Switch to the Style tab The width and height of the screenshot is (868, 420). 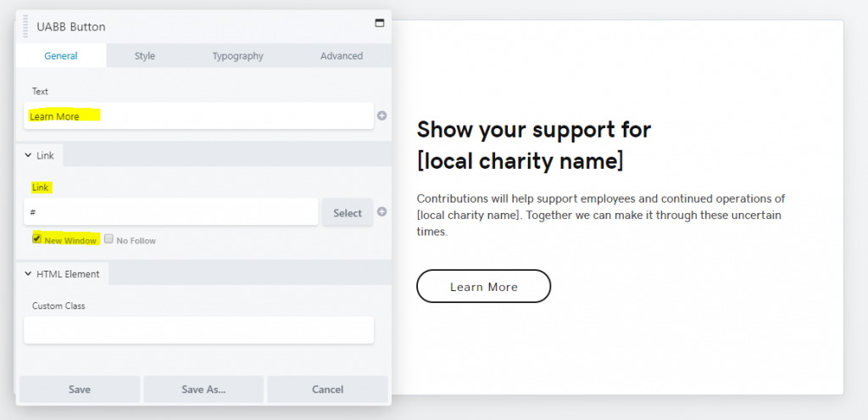click(x=144, y=56)
